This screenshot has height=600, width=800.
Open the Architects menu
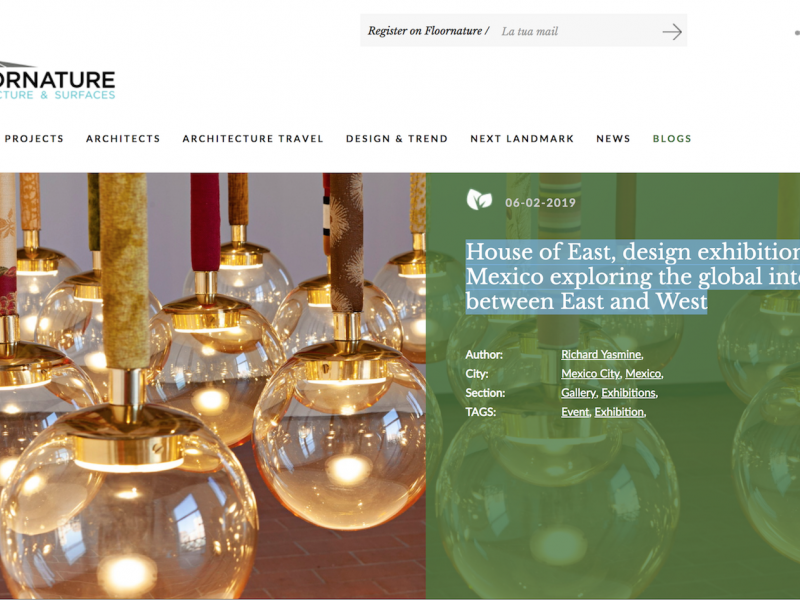[123, 138]
